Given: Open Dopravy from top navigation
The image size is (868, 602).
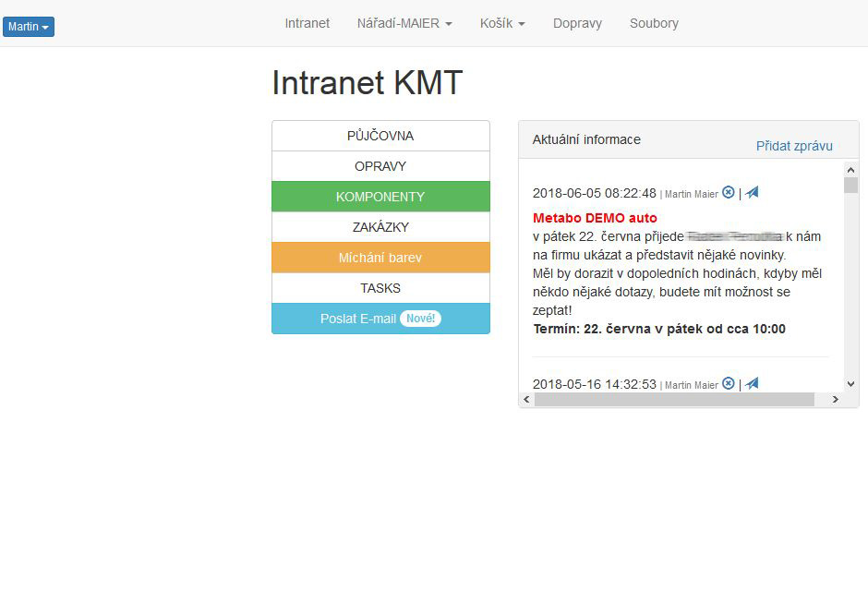Looking at the screenshot, I should (577, 23).
